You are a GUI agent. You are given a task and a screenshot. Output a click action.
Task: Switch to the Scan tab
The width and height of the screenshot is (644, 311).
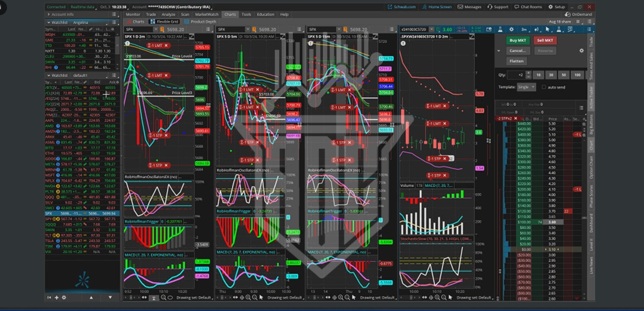(185, 14)
